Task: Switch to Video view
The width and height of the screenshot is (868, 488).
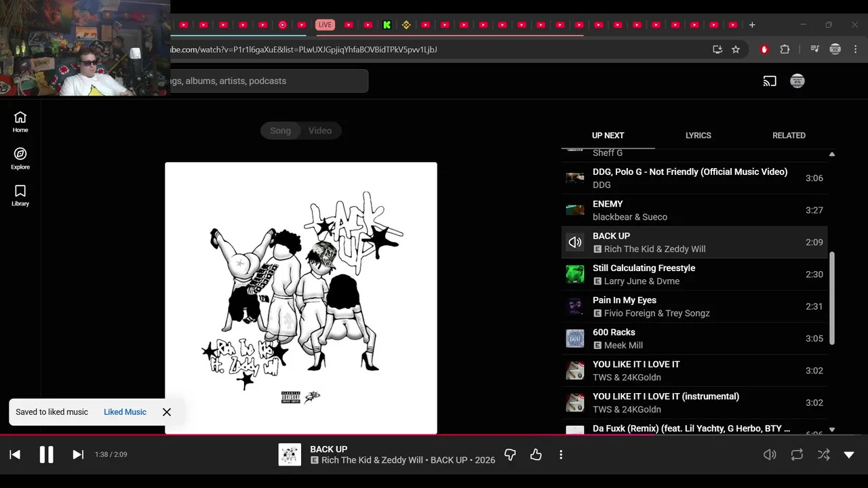Action: click(x=320, y=131)
